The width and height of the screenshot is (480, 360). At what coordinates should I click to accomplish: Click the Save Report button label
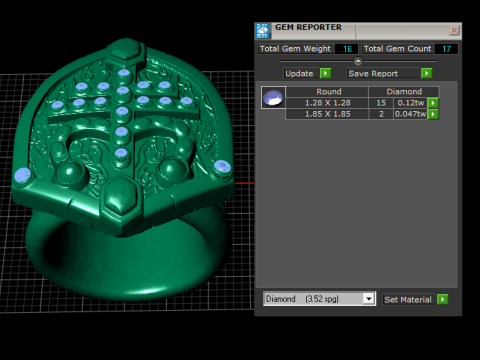pos(383,74)
